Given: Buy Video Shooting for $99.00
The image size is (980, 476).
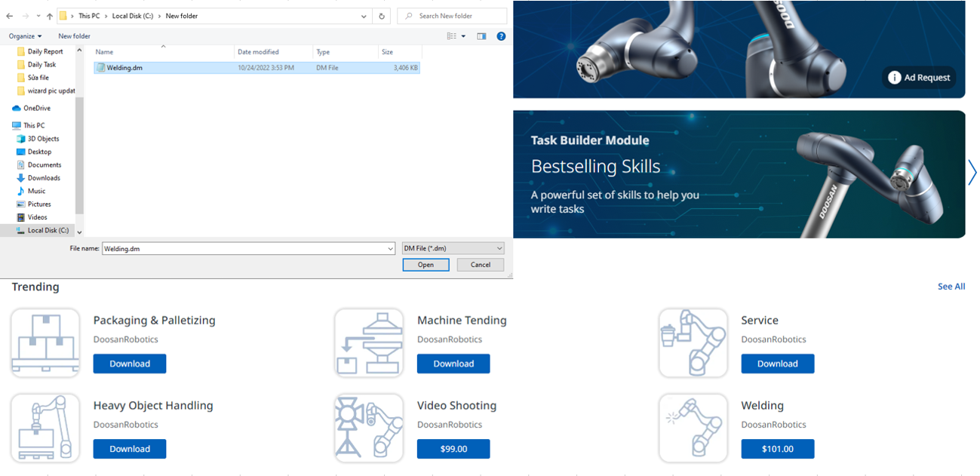Looking at the screenshot, I should click(x=453, y=449).
